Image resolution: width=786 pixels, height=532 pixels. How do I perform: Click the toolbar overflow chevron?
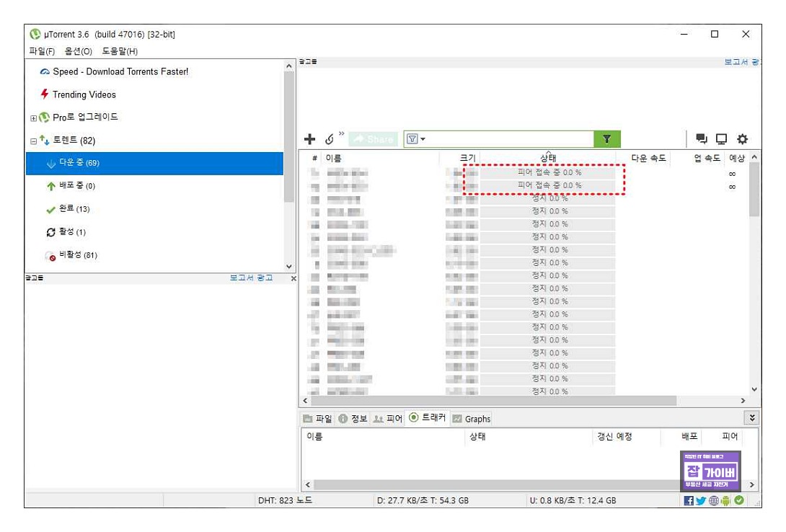pyautogui.click(x=341, y=133)
